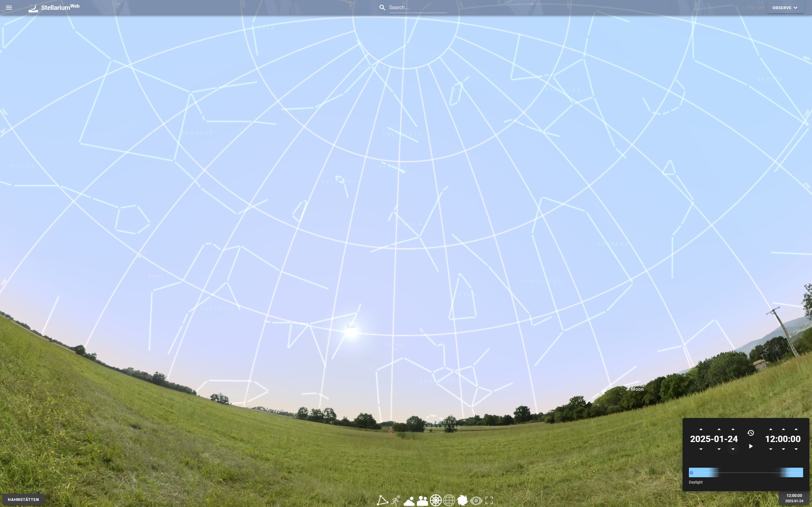Screen dimensions: 812x507
Task: Increase the year with up arrow
Action: pyautogui.click(x=701, y=429)
